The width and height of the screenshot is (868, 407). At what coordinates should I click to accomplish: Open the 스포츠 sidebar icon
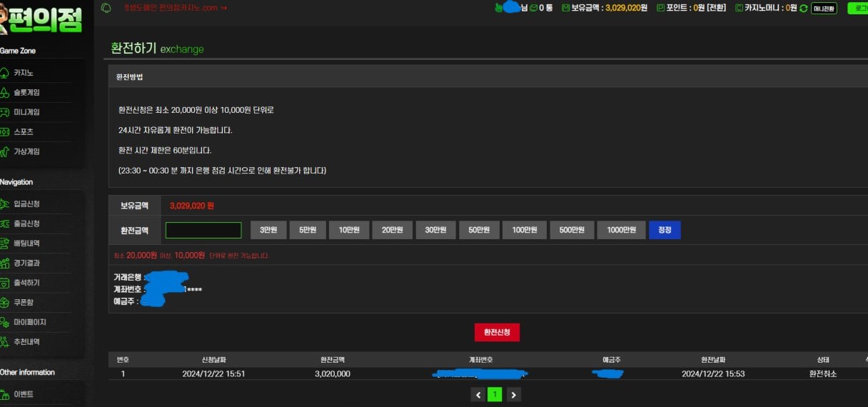tap(4, 132)
